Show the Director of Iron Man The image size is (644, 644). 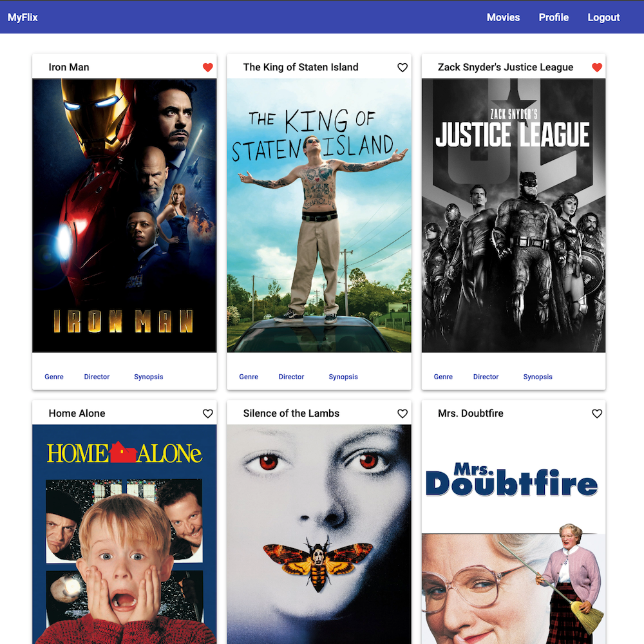(x=97, y=377)
